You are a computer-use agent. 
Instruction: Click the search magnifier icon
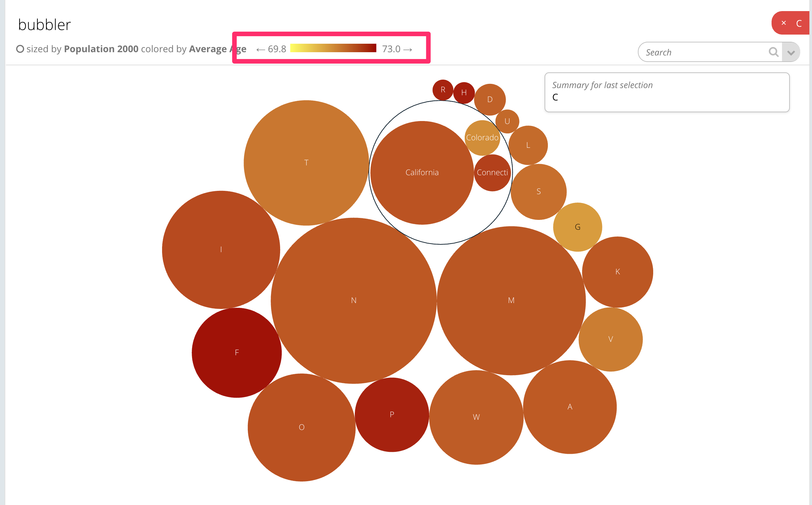coord(773,52)
